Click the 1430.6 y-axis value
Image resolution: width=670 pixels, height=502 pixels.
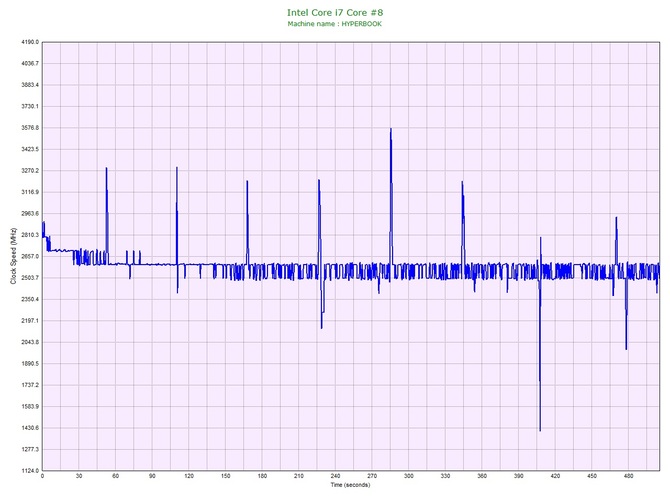tap(30, 428)
